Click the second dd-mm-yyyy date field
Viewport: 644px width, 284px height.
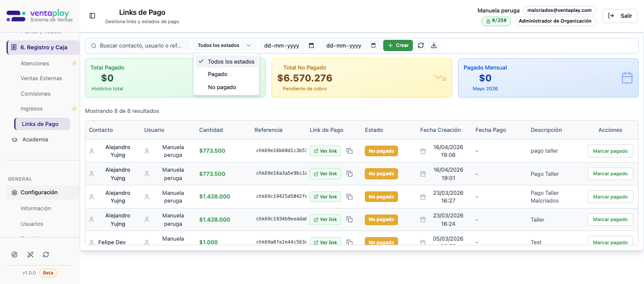[x=351, y=46]
